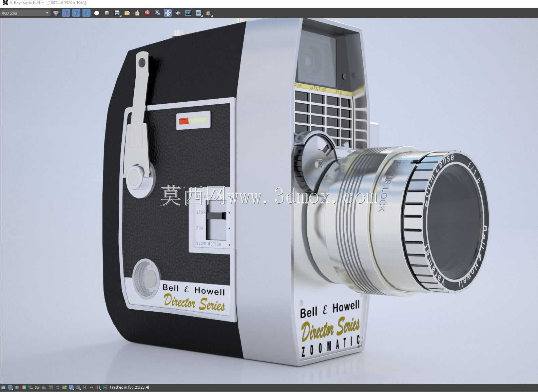538x392 pixels.
Task: Toggle force color clamping
Action: [10, 387]
